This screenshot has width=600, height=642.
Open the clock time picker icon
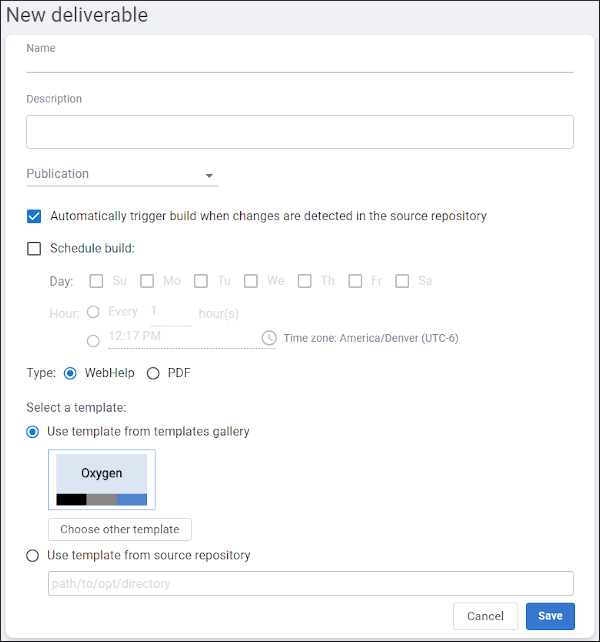click(x=269, y=338)
